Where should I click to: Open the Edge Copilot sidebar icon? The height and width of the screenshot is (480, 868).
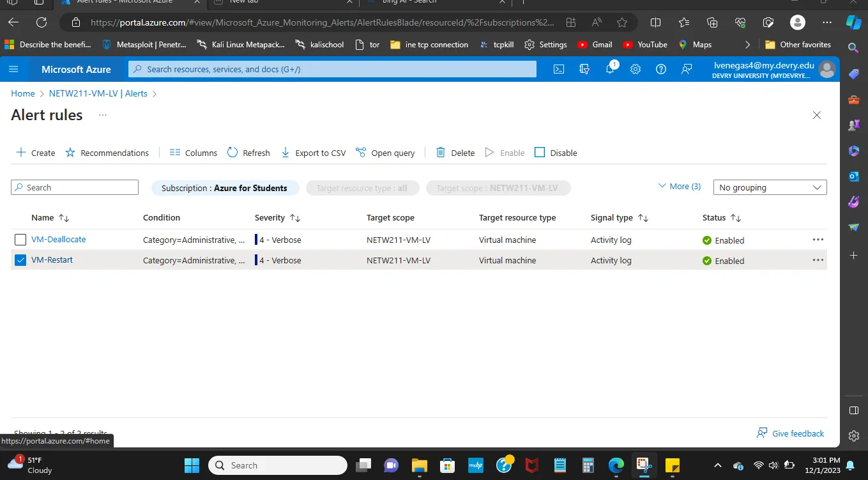[x=854, y=22]
